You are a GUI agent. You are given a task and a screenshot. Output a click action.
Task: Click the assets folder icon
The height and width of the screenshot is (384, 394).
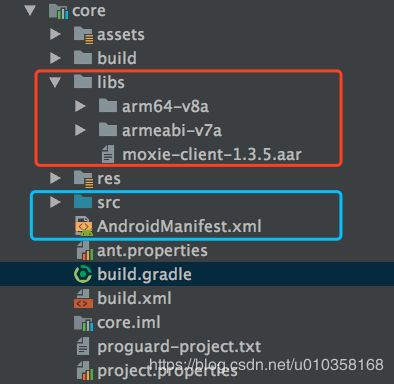pos(83,35)
